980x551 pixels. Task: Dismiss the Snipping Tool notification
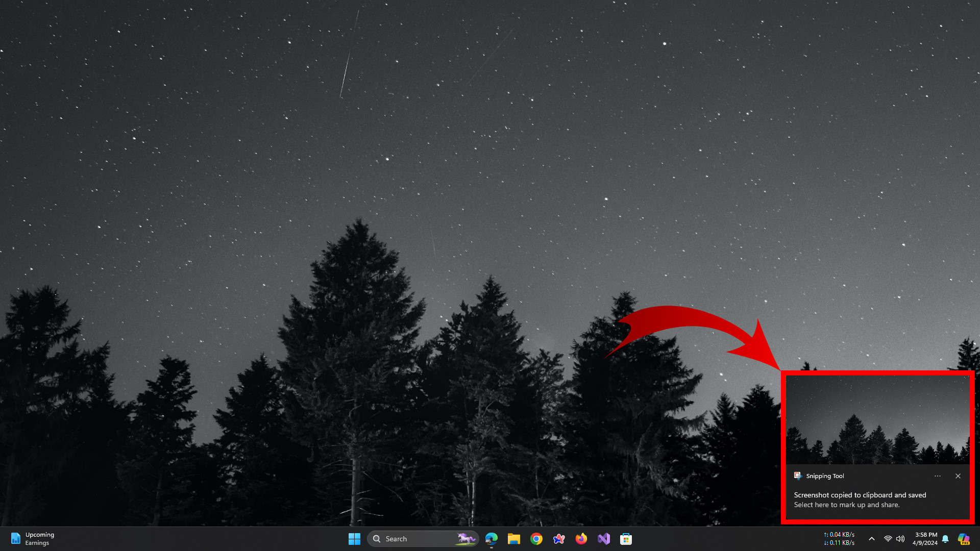click(958, 476)
